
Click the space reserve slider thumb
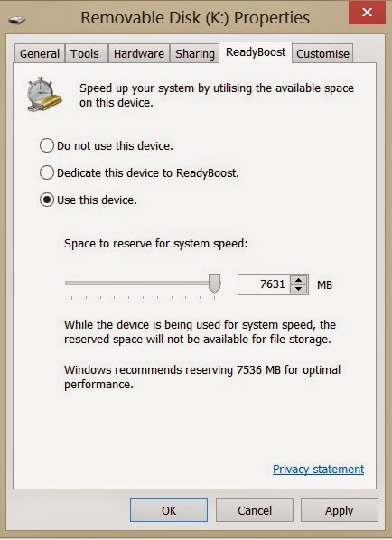click(215, 284)
